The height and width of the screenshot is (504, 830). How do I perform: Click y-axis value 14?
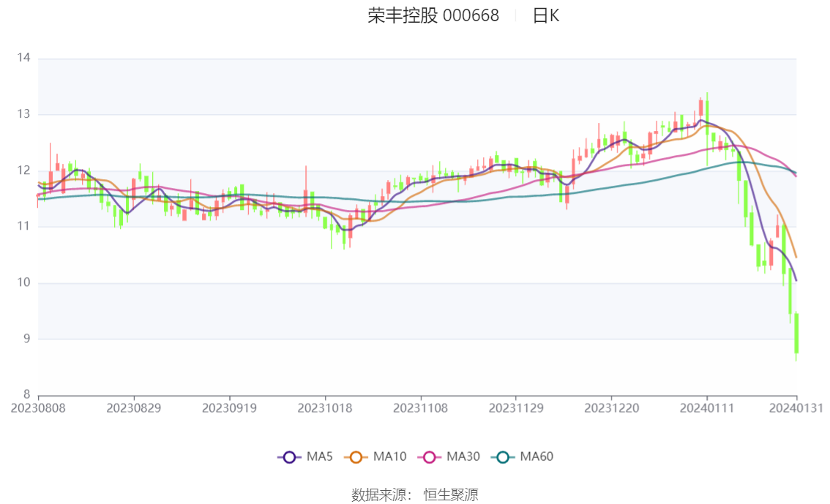point(23,58)
